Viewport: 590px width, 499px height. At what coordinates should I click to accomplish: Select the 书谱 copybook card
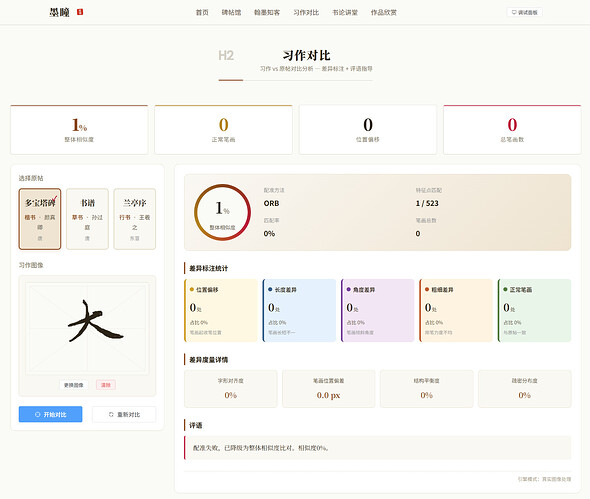[87, 219]
